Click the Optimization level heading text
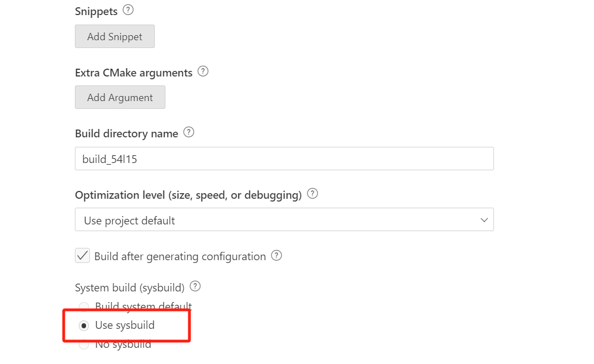This screenshot has width=594, height=364. [188, 195]
